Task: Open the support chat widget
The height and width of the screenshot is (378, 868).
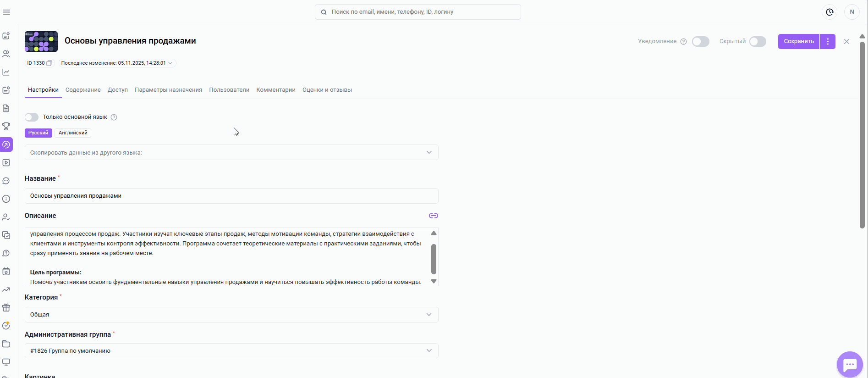Action: 850,365
